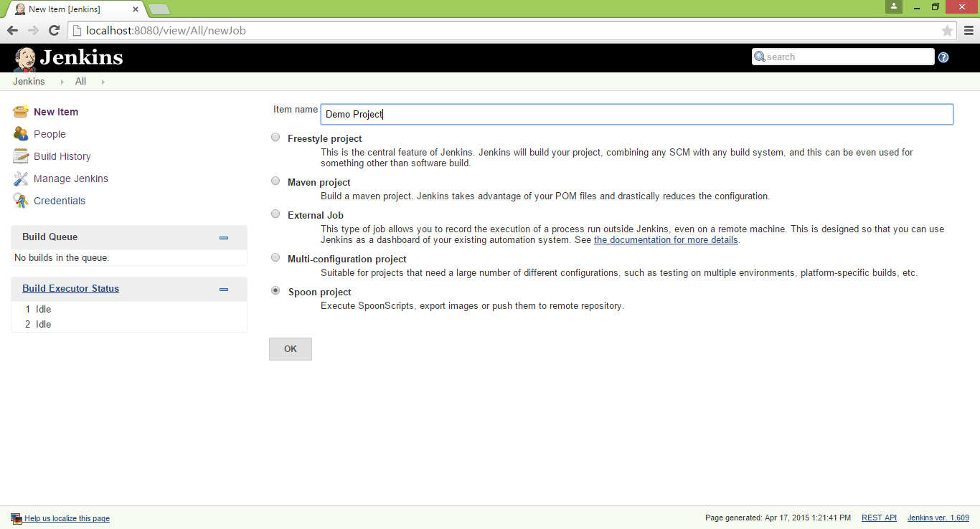
Task: Select the Spoon project radio button
Action: 275,291
